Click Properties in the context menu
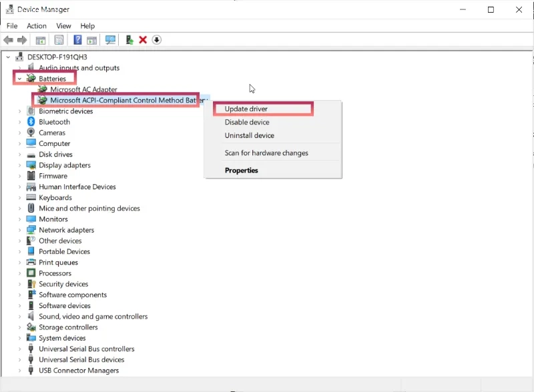534x392 pixels. tap(241, 170)
